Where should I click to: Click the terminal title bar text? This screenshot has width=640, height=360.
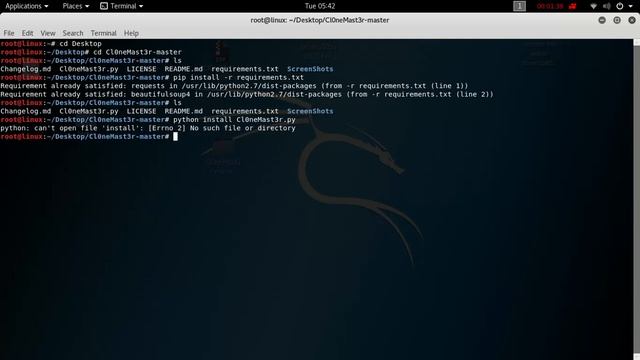(320, 20)
